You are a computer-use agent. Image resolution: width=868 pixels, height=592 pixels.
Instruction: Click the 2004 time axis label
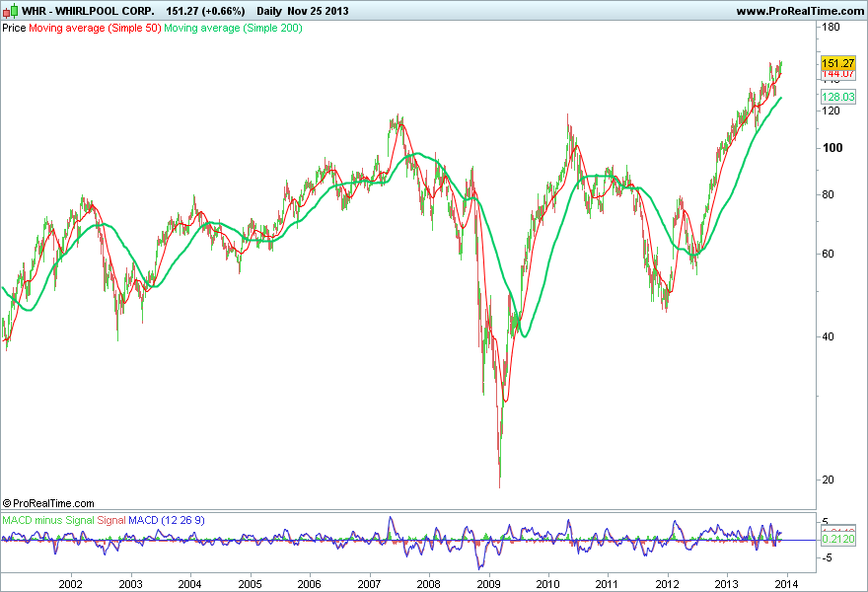tap(189, 584)
